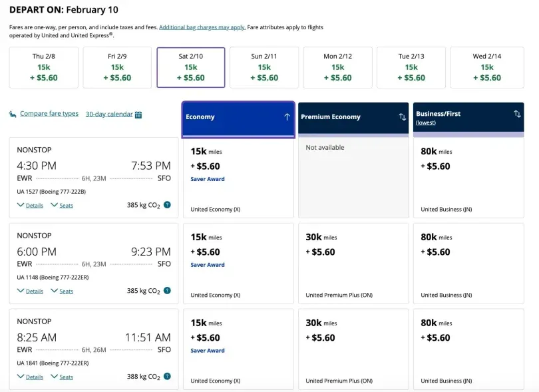The width and height of the screenshot is (539, 392).
Task: Open the Compare fare types link
Action: point(49,114)
